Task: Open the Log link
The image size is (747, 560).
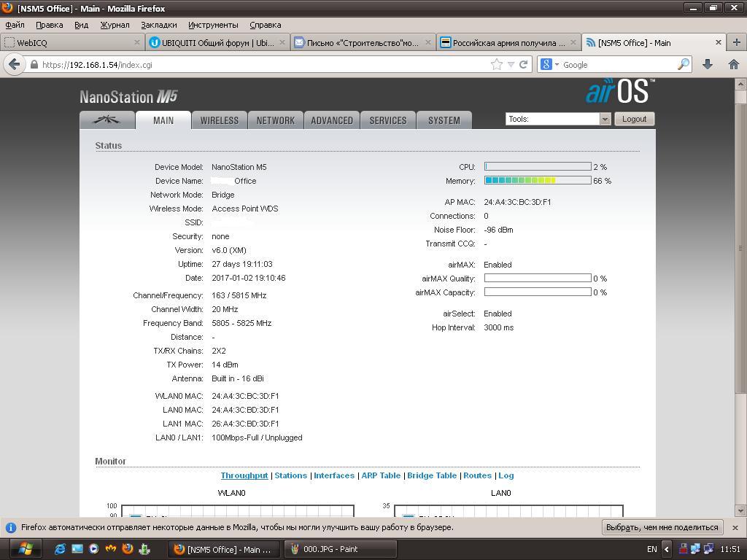Action: click(x=506, y=475)
